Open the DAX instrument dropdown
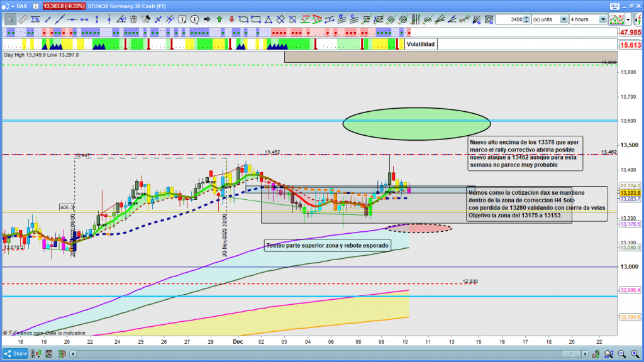The width and height of the screenshot is (644, 362). pyautogui.click(x=19, y=6)
